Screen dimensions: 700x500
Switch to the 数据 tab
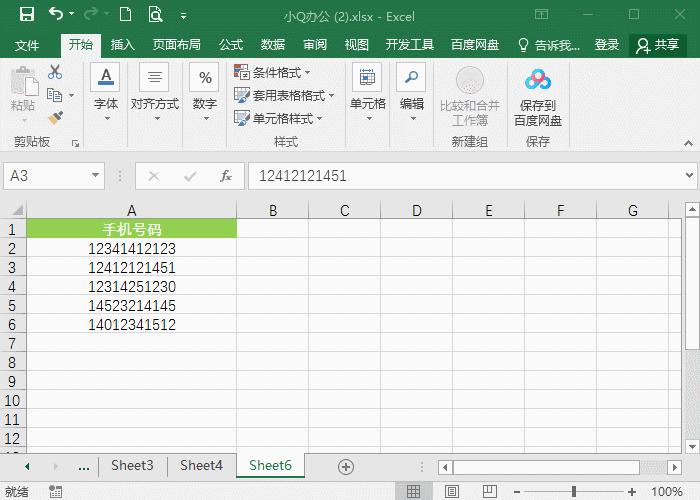click(x=273, y=45)
